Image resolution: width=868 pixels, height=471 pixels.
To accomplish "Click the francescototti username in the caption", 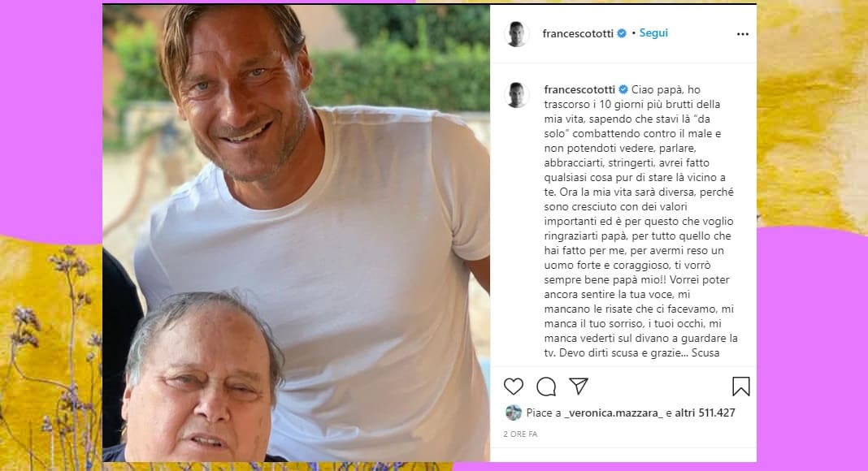I will click(579, 89).
